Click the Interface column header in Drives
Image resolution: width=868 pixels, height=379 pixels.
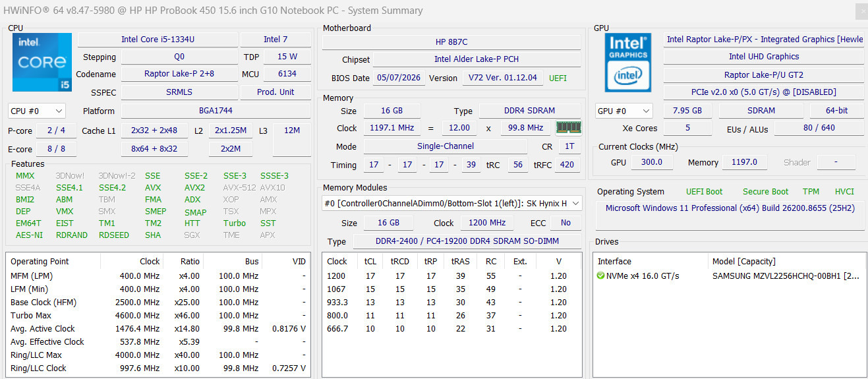pos(650,262)
